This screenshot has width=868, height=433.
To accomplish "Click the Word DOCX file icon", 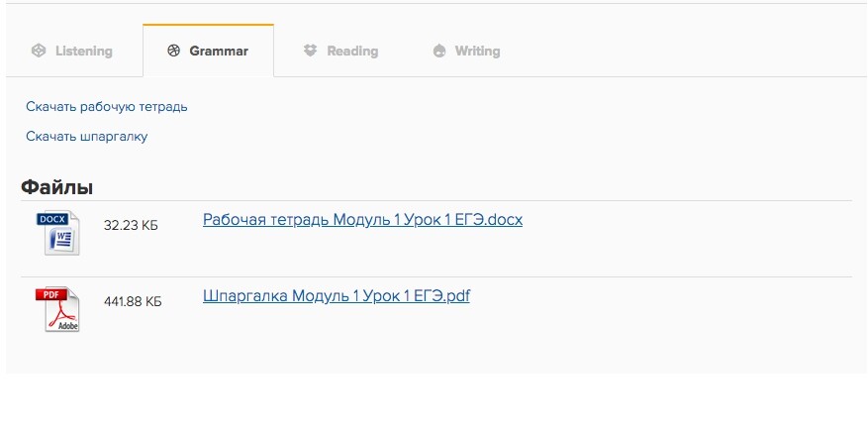I will 60,234.
